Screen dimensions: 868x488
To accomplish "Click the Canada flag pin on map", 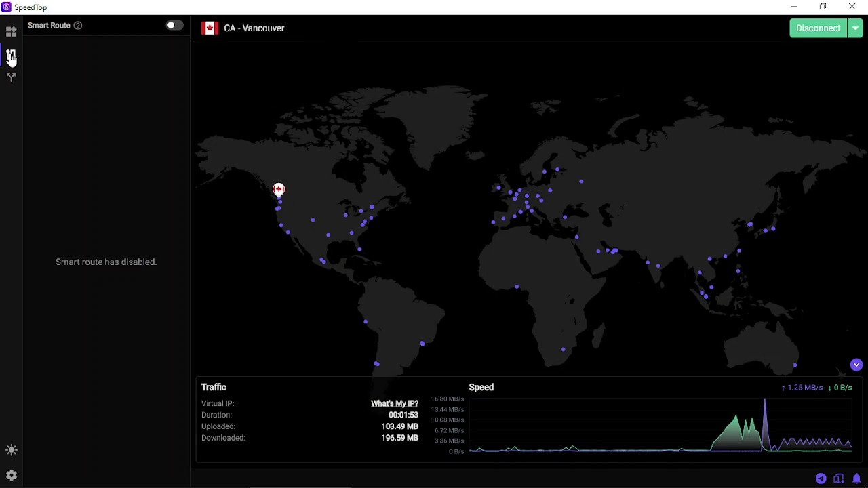I will pyautogui.click(x=279, y=189).
